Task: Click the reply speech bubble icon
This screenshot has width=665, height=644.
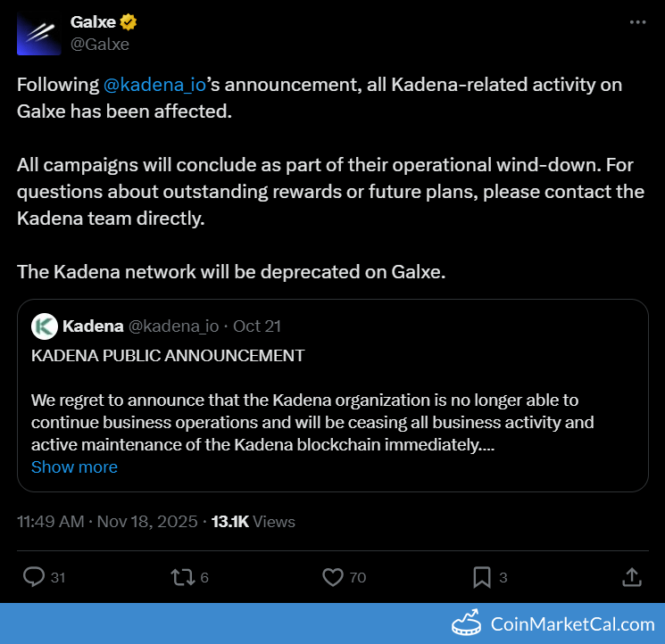Action: (34, 577)
